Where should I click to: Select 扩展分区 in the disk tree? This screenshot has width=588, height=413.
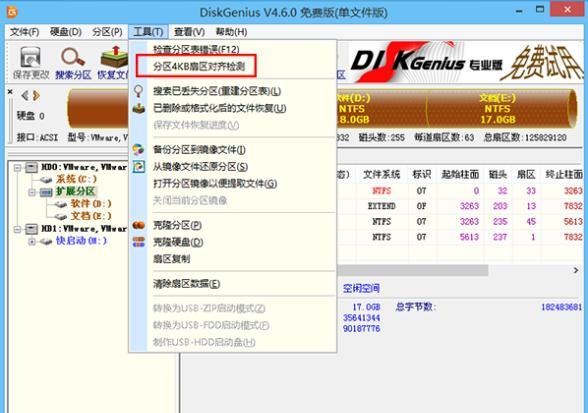(x=75, y=191)
